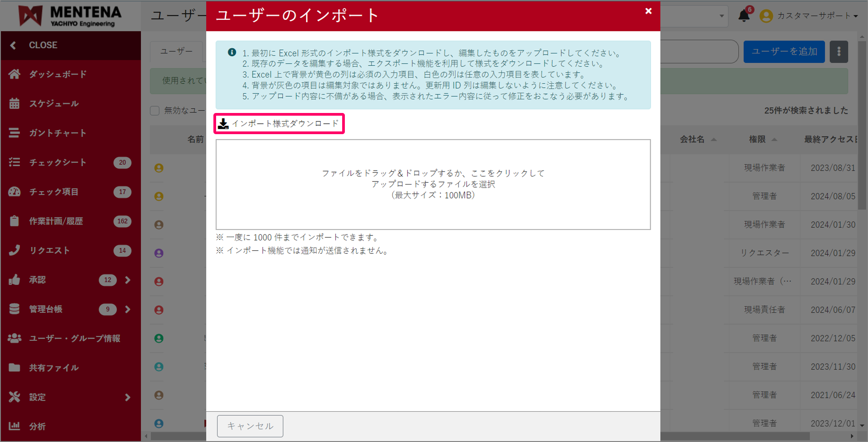Image resolution: width=868 pixels, height=442 pixels.
Task: Open the ダッシュボード sidebar icon
Action: point(15,74)
